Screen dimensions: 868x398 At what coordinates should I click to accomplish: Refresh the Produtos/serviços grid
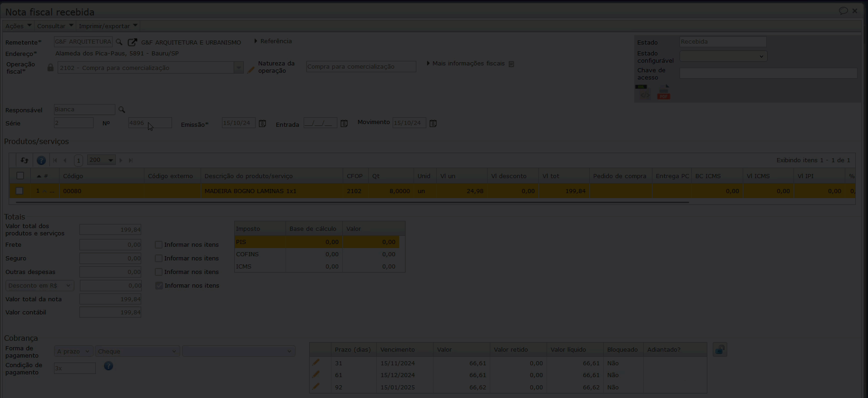(x=25, y=160)
